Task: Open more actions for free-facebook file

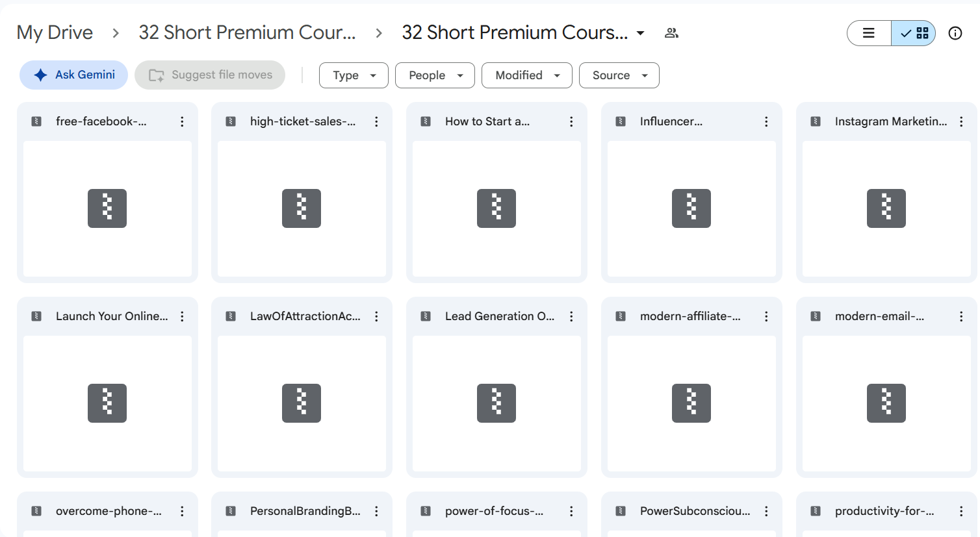Action: 182,121
